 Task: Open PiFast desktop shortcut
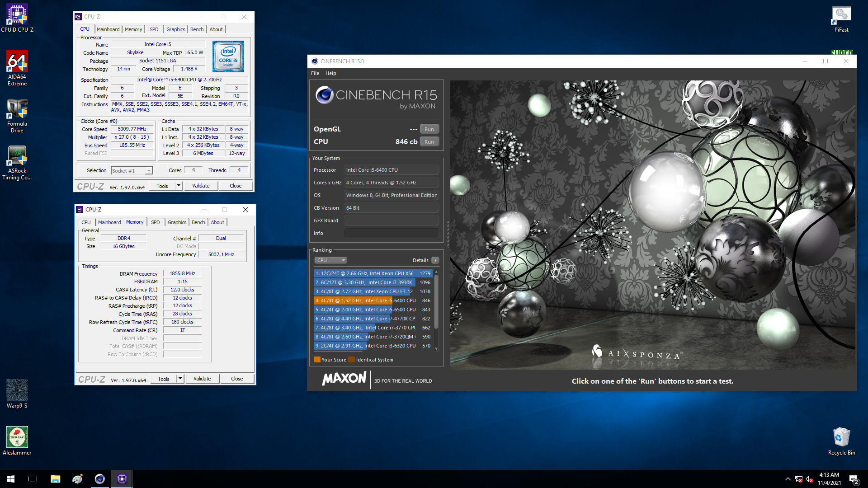coord(841,19)
